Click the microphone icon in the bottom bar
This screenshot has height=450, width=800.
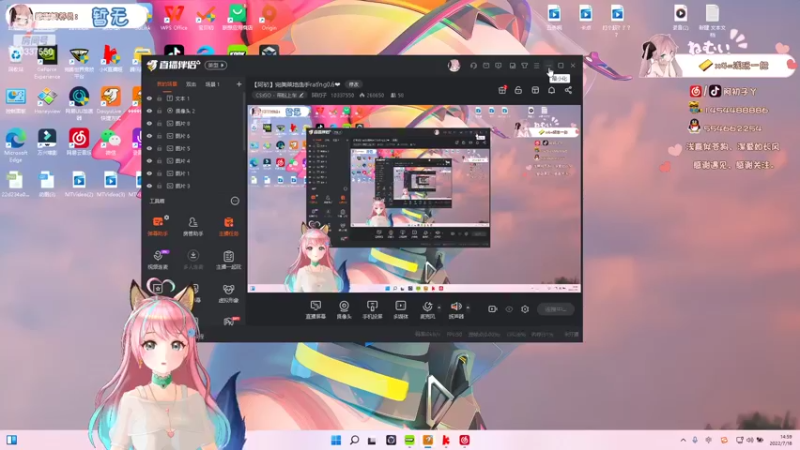coord(427,309)
